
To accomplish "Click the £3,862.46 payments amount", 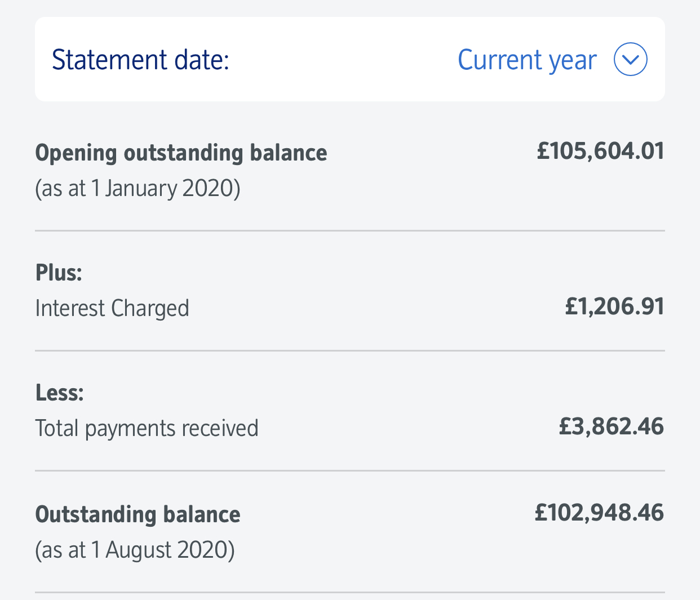I will [611, 426].
